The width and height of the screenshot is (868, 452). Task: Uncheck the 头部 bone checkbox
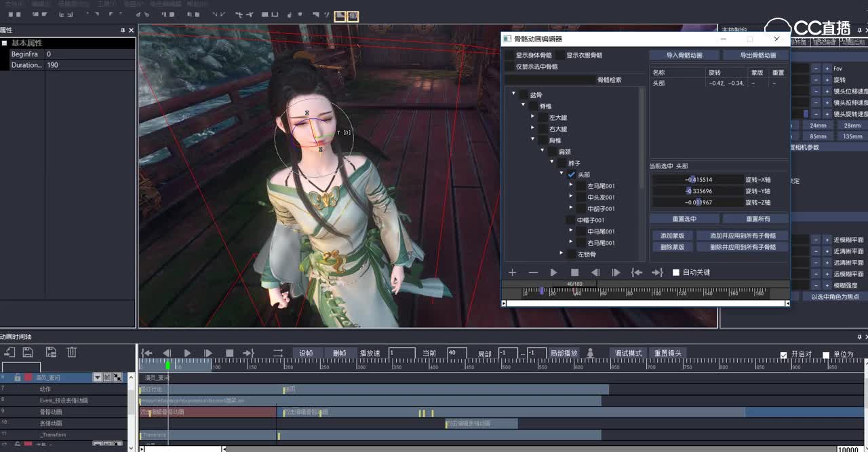(x=572, y=174)
